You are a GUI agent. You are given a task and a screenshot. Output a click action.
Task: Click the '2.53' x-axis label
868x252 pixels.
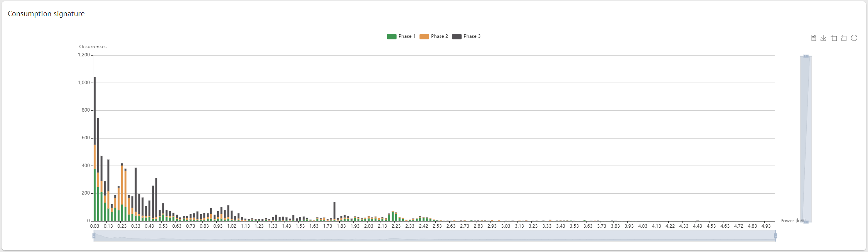coord(437,226)
